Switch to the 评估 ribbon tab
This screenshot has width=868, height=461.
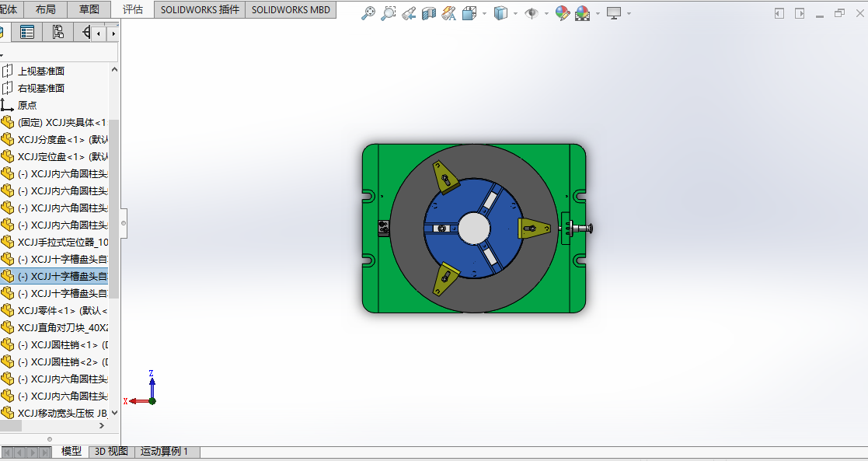[133, 9]
